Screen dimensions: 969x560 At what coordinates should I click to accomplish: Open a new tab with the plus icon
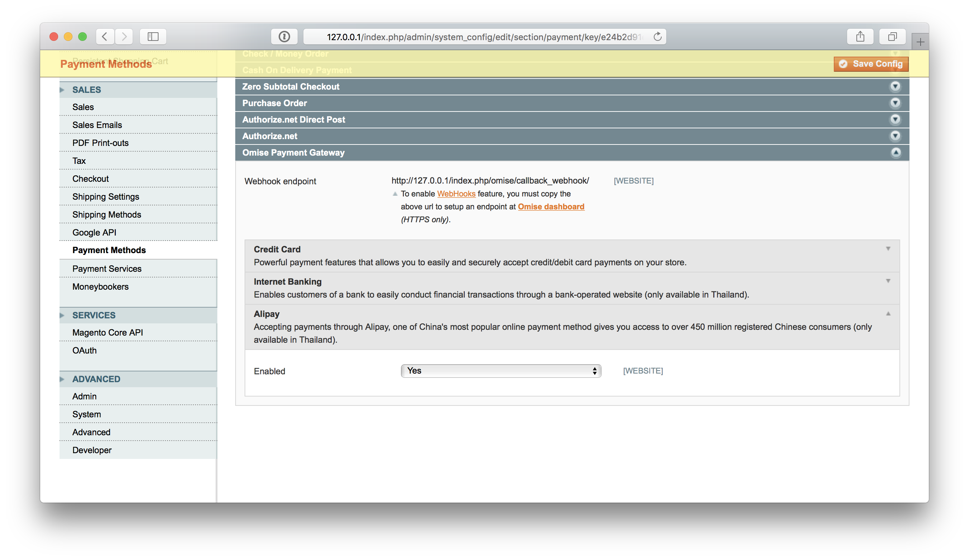(x=920, y=42)
